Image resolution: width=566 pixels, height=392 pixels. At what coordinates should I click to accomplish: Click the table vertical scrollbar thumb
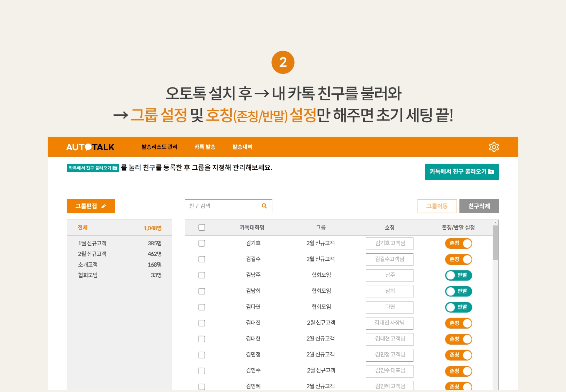[x=495, y=243]
